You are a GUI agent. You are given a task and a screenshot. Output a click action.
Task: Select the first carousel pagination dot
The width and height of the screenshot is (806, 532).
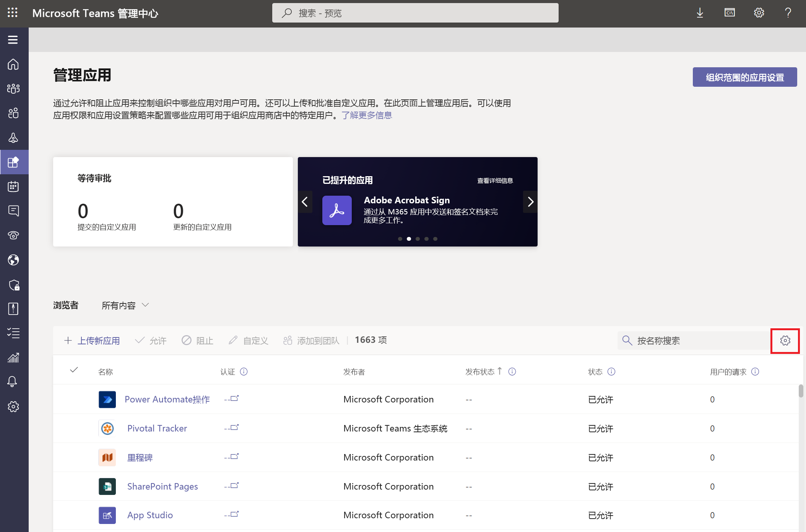400,239
